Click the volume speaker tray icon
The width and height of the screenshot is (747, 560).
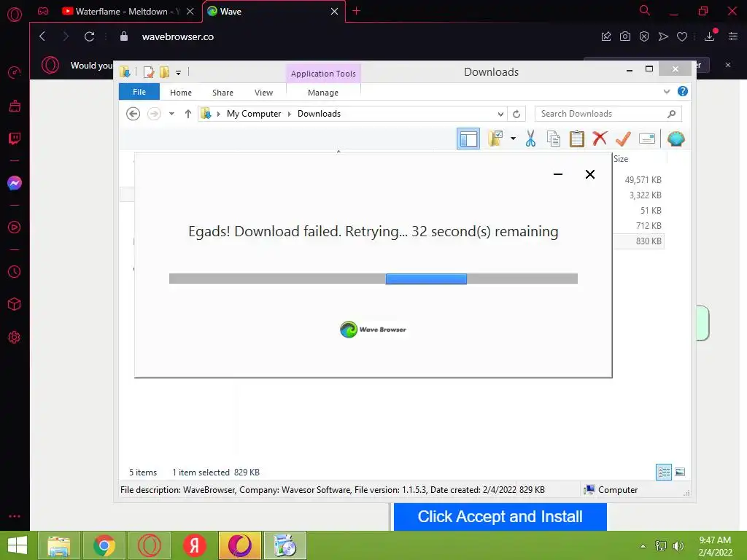tap(678, 545)
